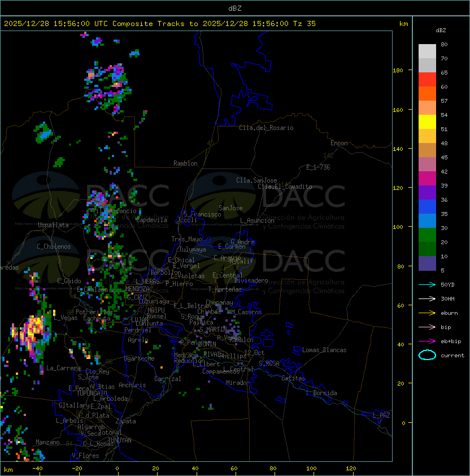
Task: Click the MENDOZA city label
Action: point(137,289)
